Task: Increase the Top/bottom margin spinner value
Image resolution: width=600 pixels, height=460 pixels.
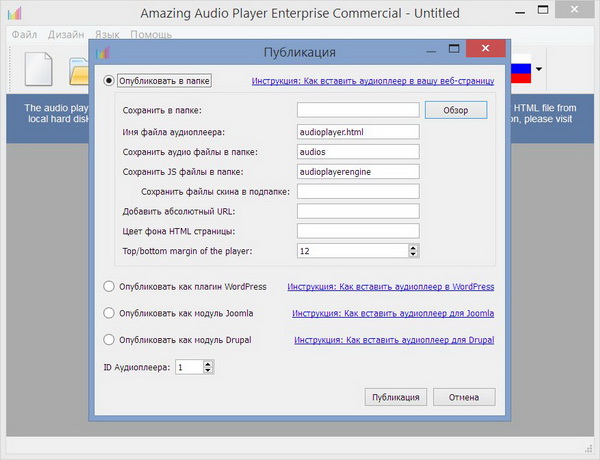Action: coord(412,246)
